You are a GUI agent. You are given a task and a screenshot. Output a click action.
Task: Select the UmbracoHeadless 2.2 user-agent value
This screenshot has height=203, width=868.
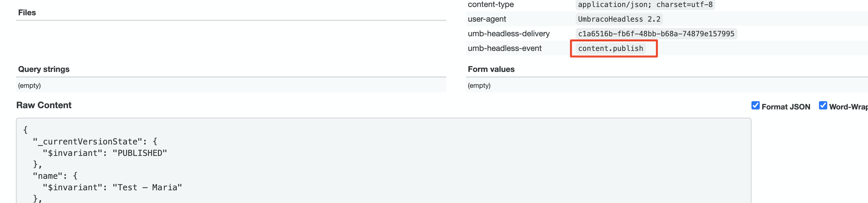click(619, 19)
